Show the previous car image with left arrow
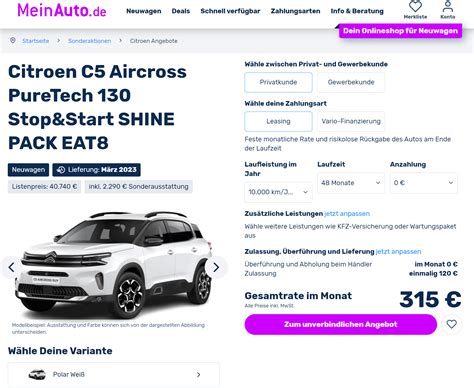This screenshot has width=474, height=388. tap(12, 267)
